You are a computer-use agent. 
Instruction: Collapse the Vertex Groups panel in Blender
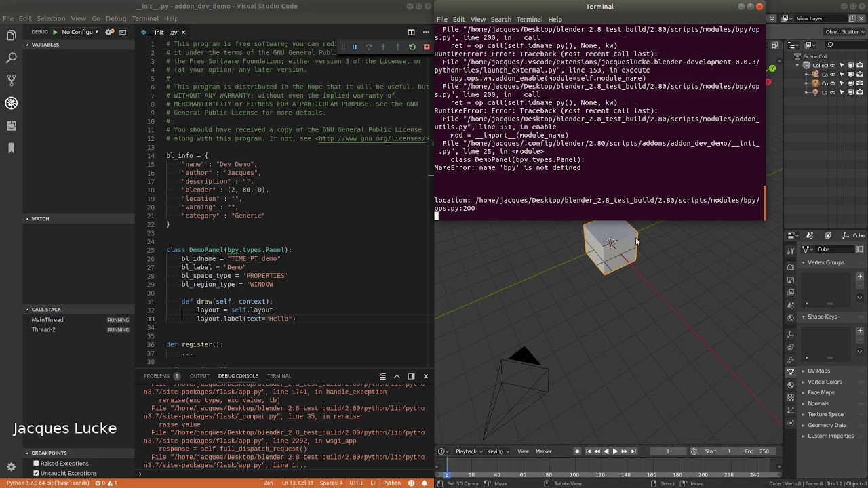coord(825,262)
